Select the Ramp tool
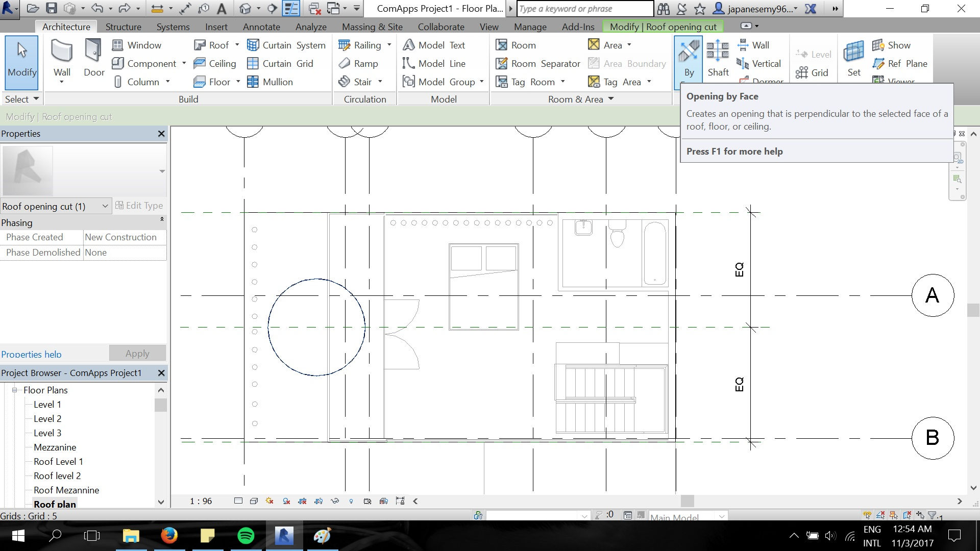Image resolution: width=980 pixels, height=551 pixels. coord(358,63)
